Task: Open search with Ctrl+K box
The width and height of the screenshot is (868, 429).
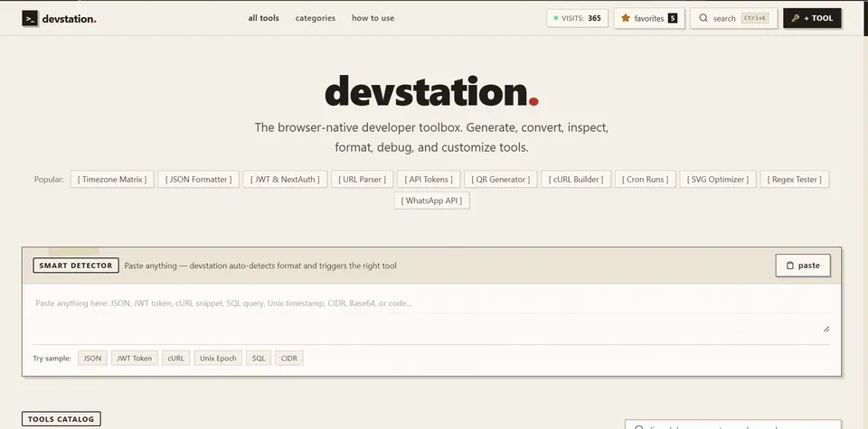Action: (x=733, y=18)
